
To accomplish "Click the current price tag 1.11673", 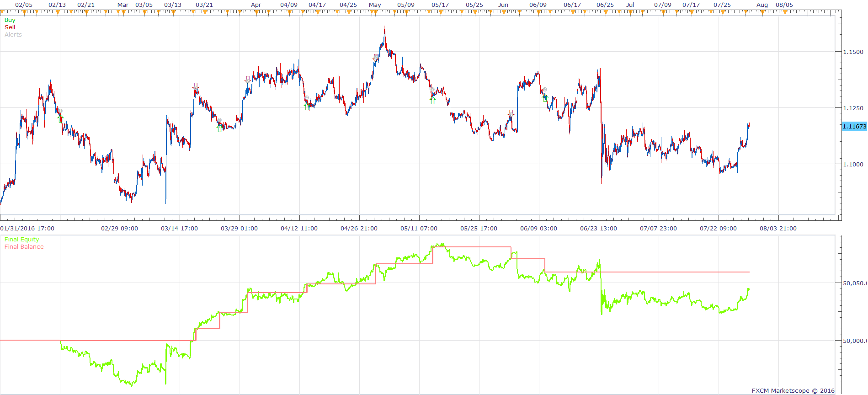I will 854,126.
